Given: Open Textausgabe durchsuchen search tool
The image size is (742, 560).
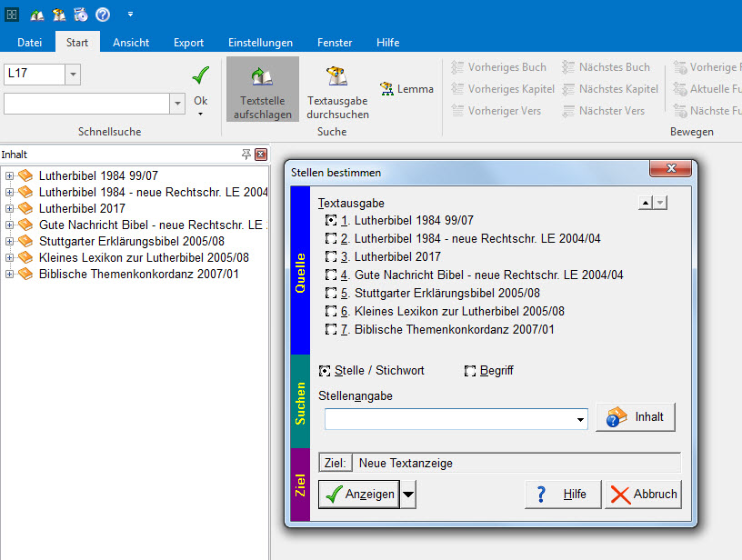Looking at the screenshot, I should (x=337, y=90).
